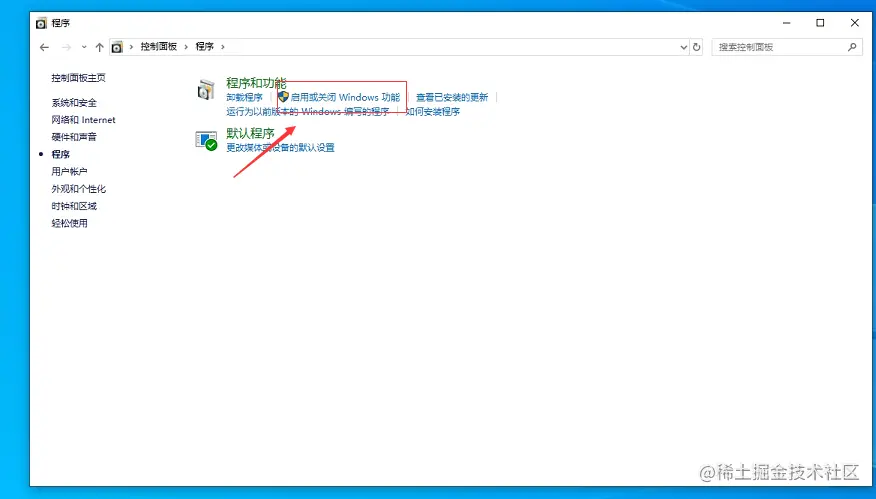This screenshot has height=499, width=876.
Task: Open 时钟和区域 category
Action: tap(74, 206)
